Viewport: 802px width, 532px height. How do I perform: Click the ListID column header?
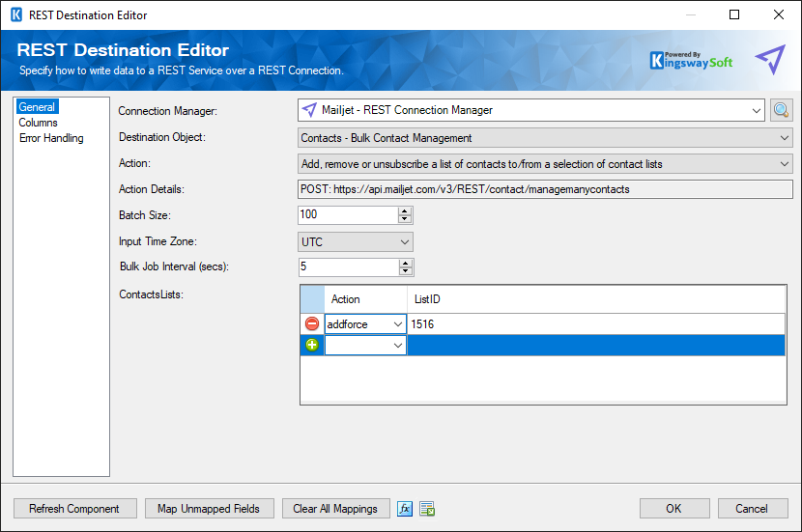click(596, 299)
